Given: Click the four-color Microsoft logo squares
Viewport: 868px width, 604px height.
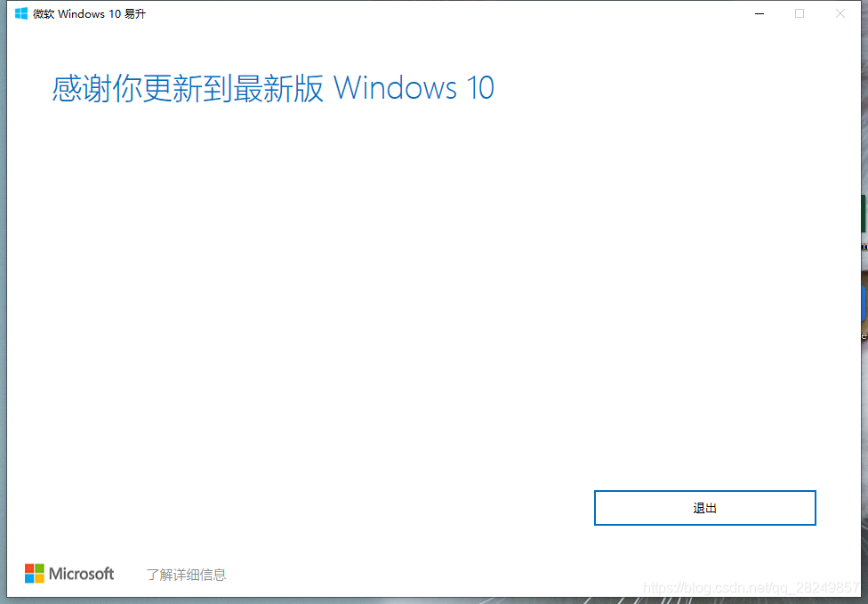Looking at the screenshot, I should pos(35,574).
